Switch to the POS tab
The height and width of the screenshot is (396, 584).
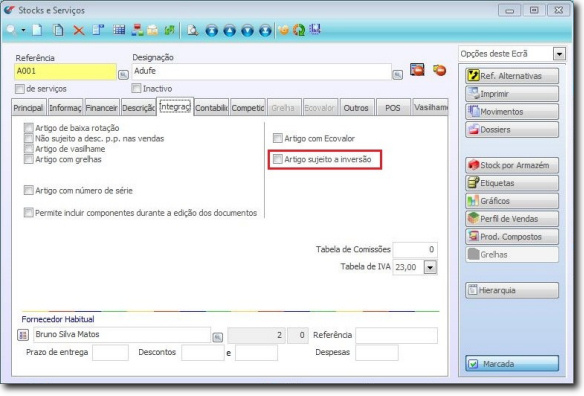pos(393,108)
